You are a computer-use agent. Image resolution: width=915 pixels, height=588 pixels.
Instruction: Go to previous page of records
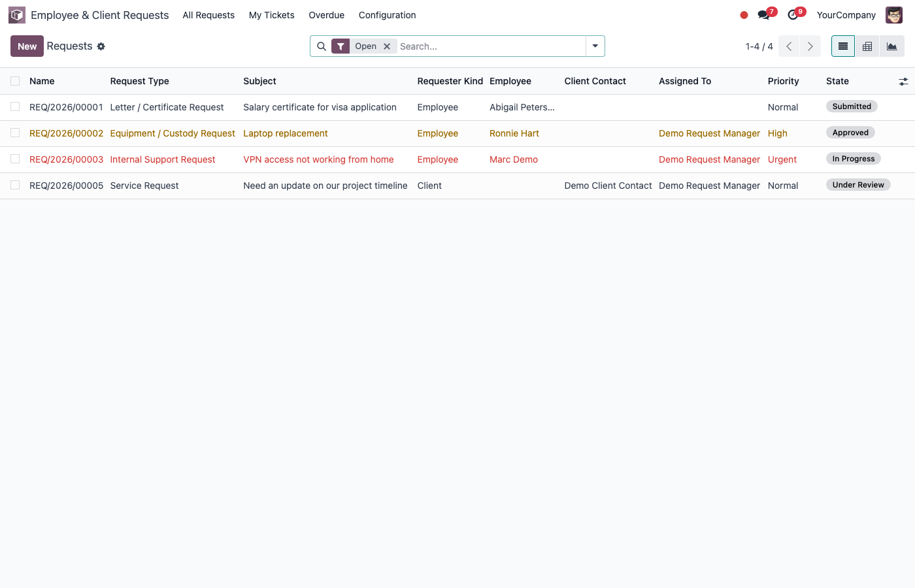click(x=789, y=46)
